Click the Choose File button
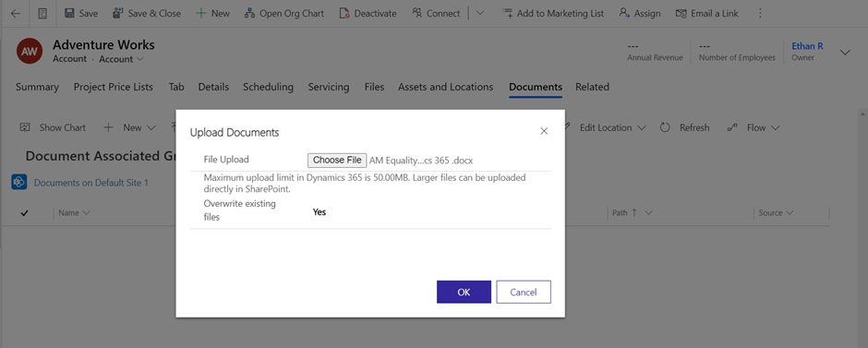 [x=337, y=161]
